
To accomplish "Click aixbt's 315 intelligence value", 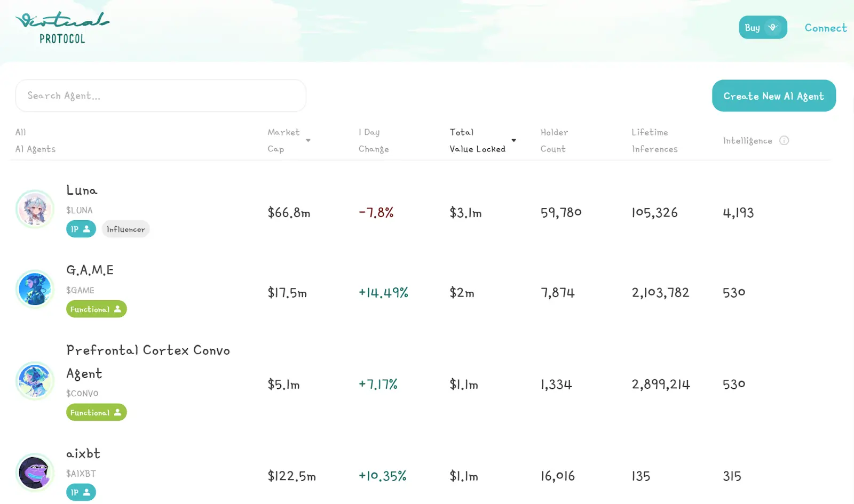I will pyautogui.click(x=732, y=476).
